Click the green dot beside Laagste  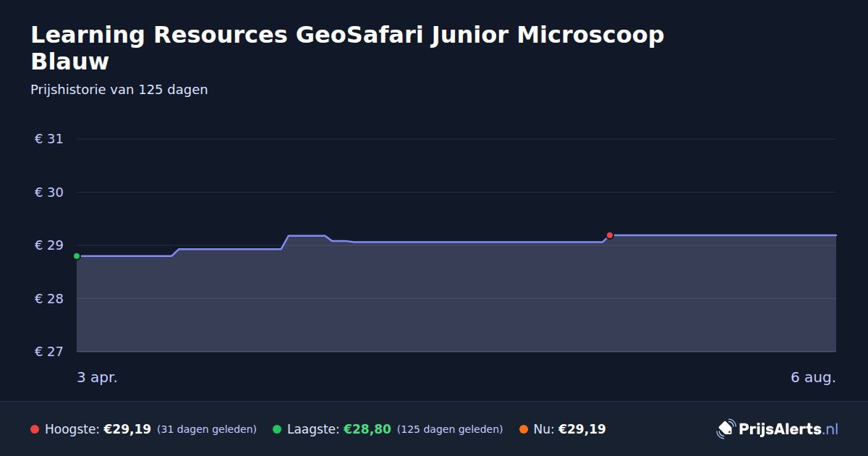click(x=277, y=429)
